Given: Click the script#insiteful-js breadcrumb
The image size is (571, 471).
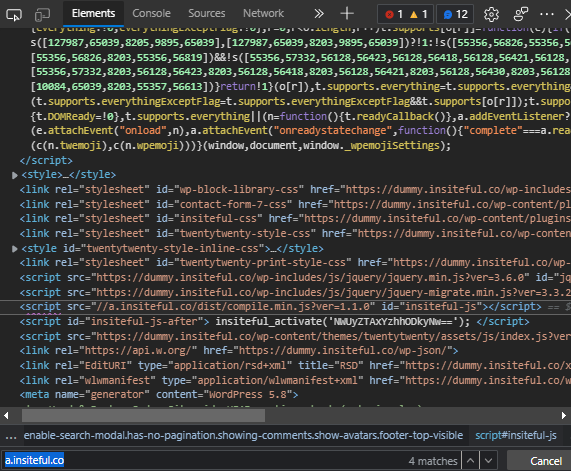Looking at the screenshot, I should pyautogui.click(x=516, y=436).
